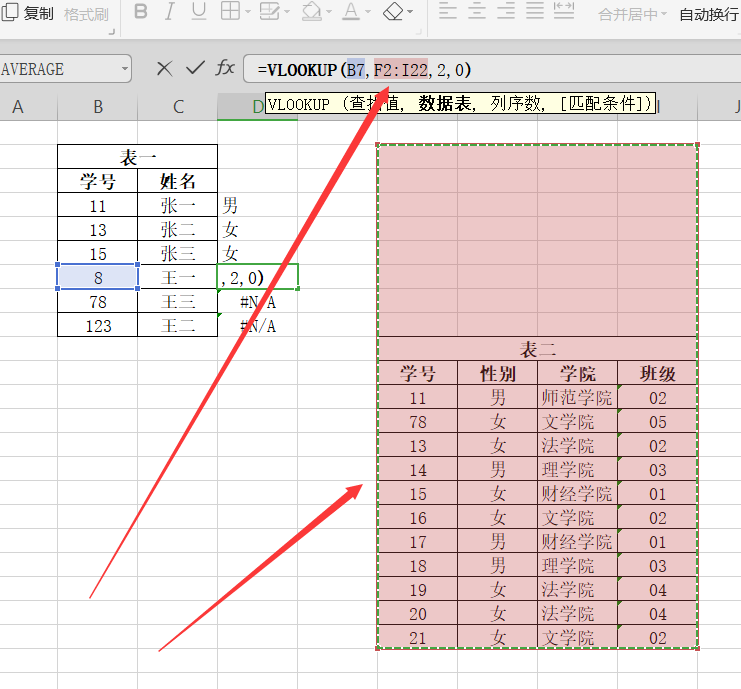Select cell with student number 11 in 表一

(97, 206)
